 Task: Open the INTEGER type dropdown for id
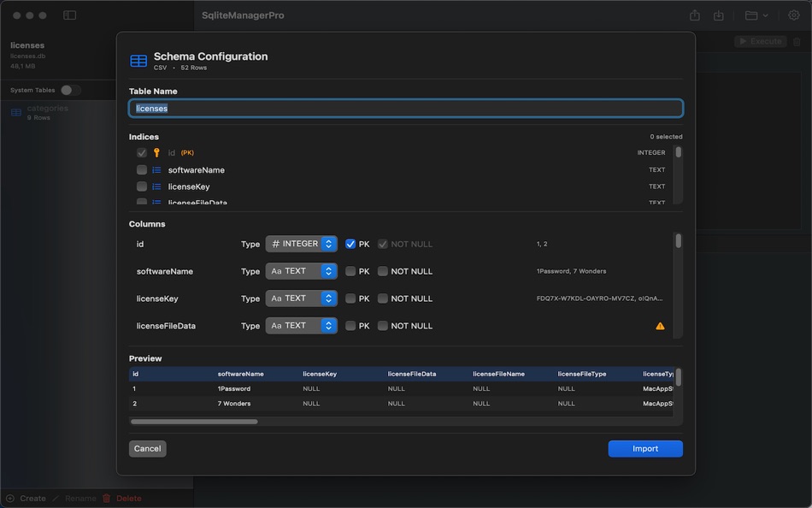(x=301, y=244)
